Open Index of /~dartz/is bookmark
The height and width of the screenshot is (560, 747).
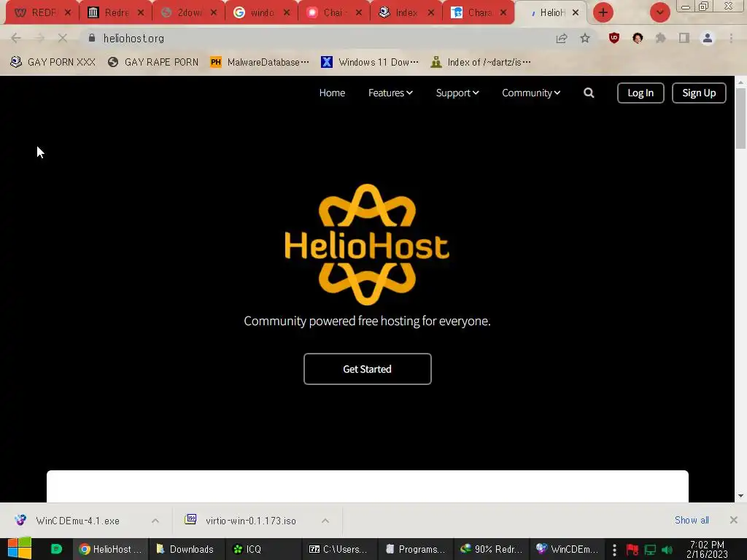point(481,62)
